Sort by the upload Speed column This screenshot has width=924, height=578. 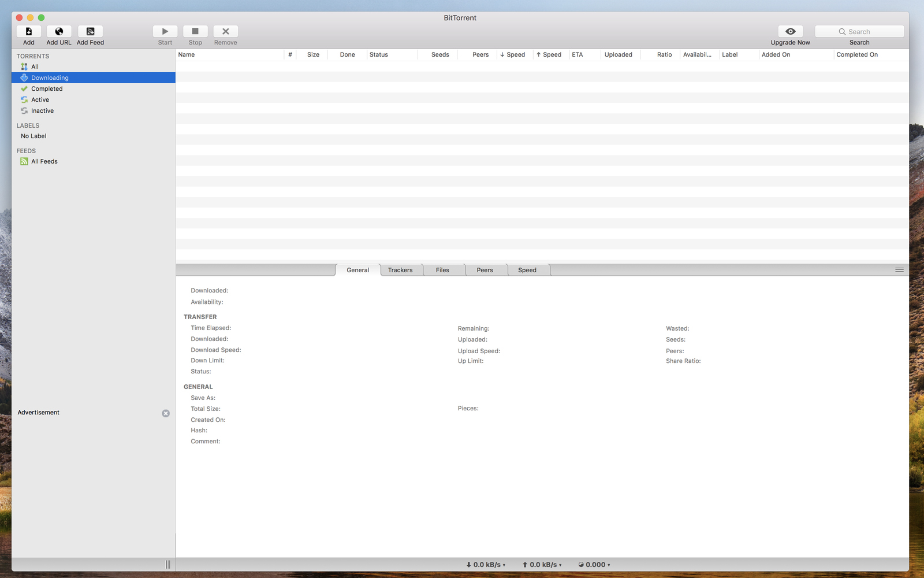(552, 54)
